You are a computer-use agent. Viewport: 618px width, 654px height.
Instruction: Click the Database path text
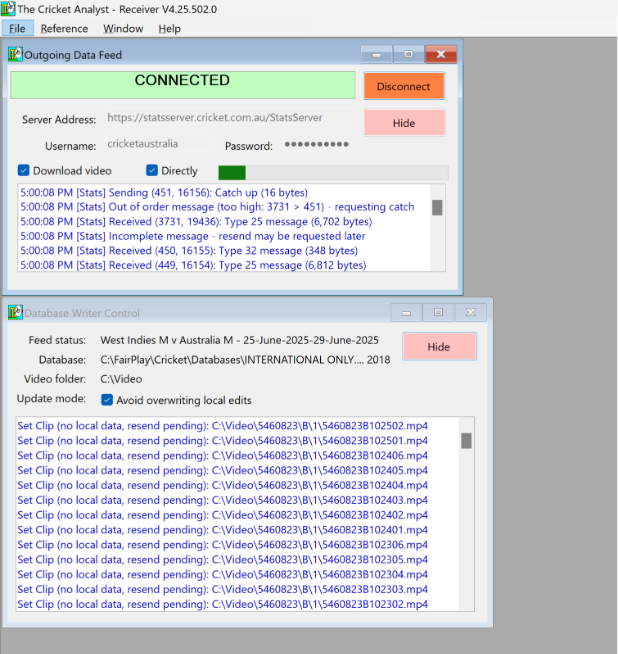click(x=245, y=360)
